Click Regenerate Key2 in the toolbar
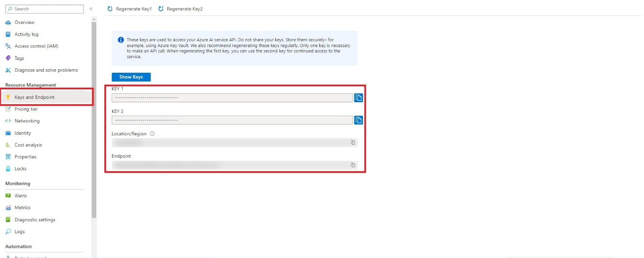 [181, 9]
